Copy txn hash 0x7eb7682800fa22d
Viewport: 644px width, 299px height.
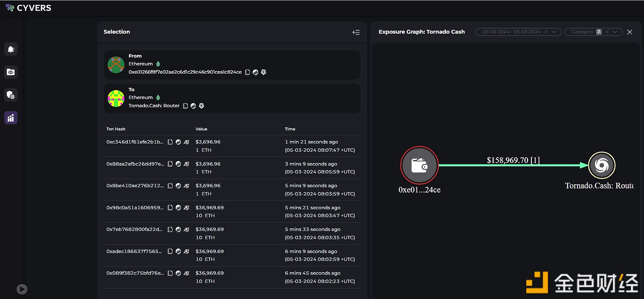(x=170, y=229)
